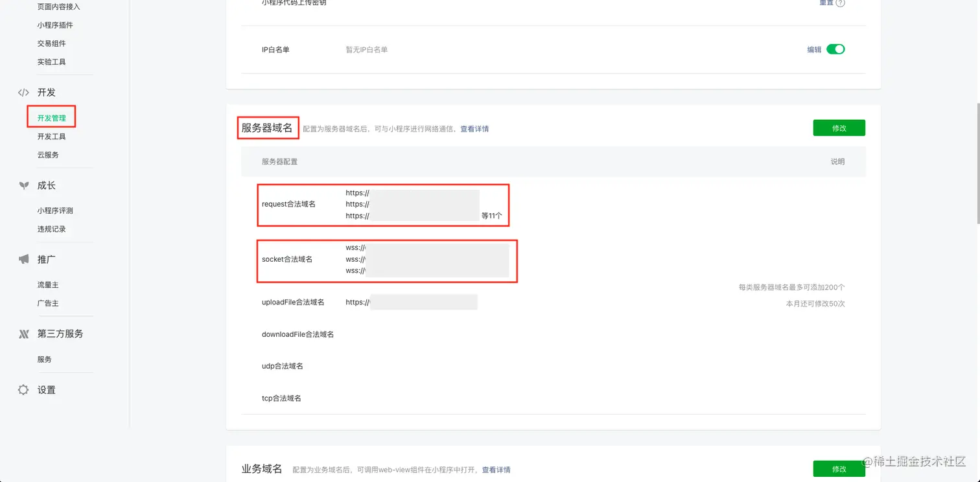Image resolution: width=980 pixels, height=482 pixels.
Task: Disable the IP白名单 toggle switch
Action: [x=836, y=49]
